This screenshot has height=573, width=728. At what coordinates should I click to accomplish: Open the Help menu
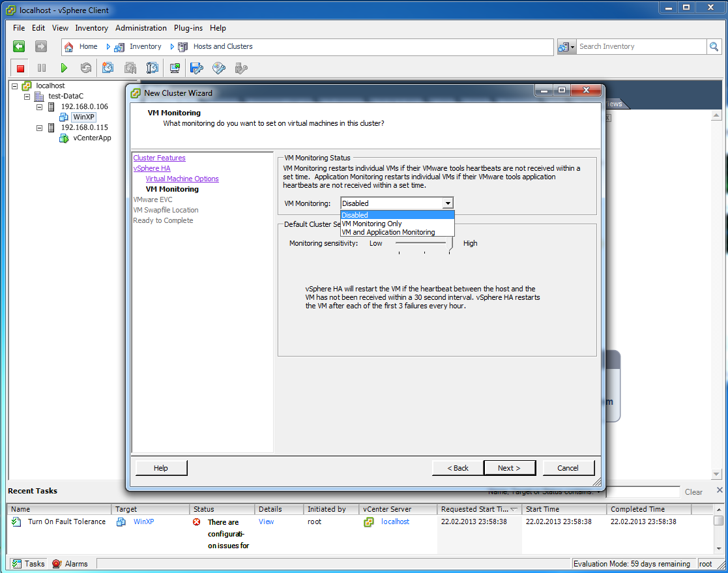coord(218,28)
